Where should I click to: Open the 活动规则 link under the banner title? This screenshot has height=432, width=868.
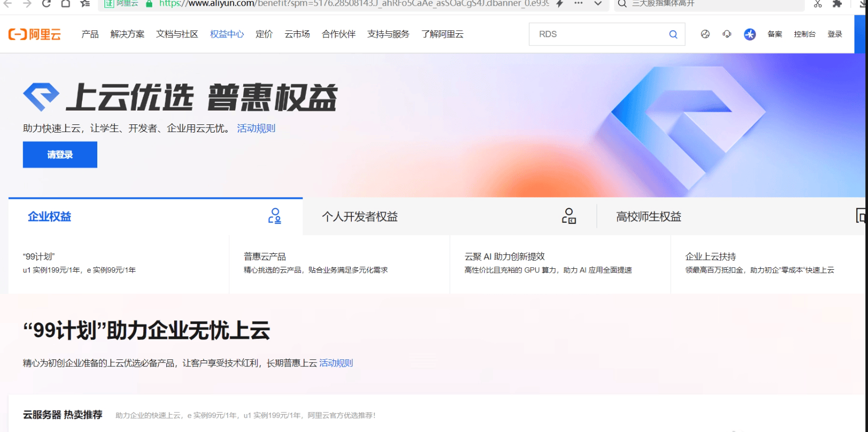pyautogui.click(x=256, y=128)
